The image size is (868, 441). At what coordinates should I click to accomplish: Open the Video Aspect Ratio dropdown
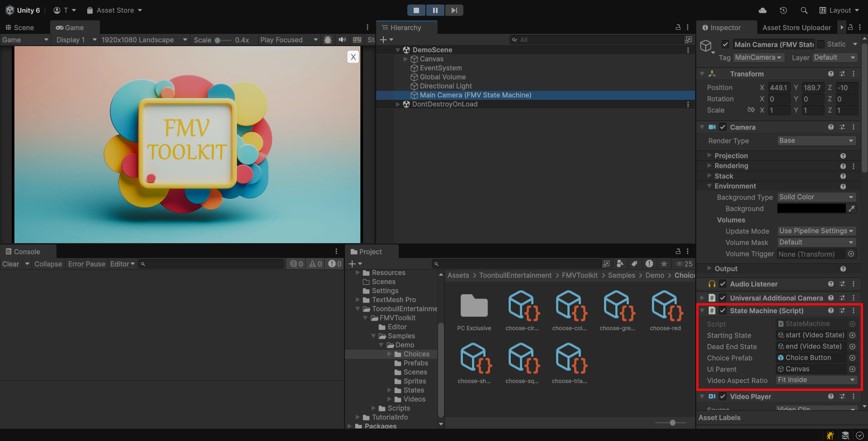816,380
